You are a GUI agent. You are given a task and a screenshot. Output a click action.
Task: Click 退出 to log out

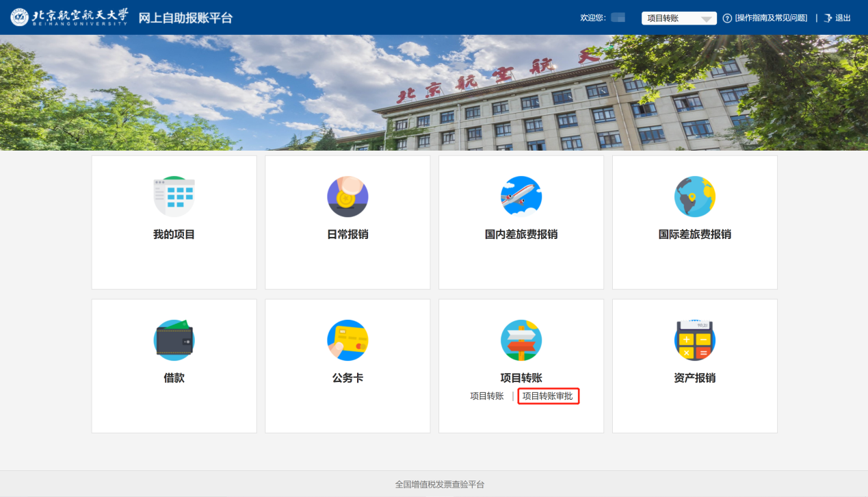point(843,18)
